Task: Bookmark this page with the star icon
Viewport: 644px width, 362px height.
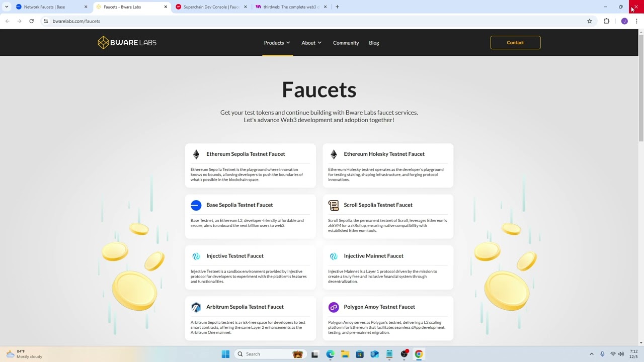Action: [590, 21]
